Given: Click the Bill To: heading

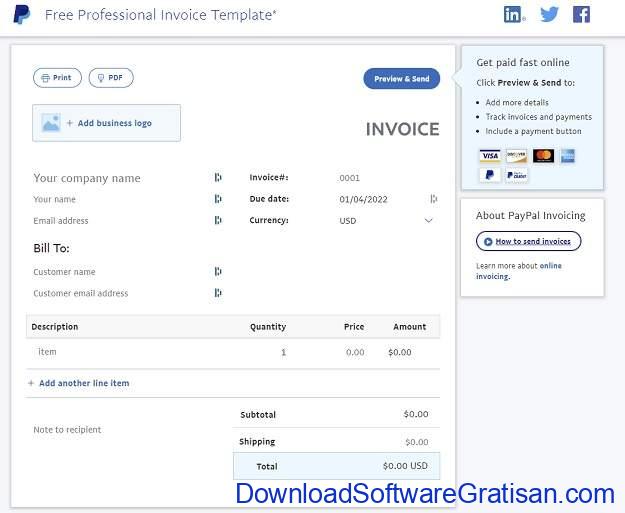Looking at the screenshot, I should (51, 248).
